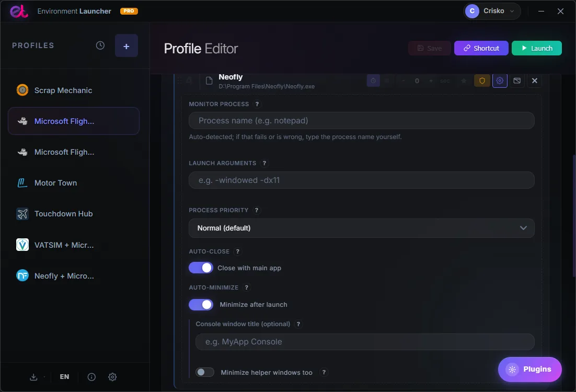The width and height of the screenshot is (576, 392).
Task: Turn off Minimize after launch toggle
Action: pyautogui.click(x=201, y=305)
